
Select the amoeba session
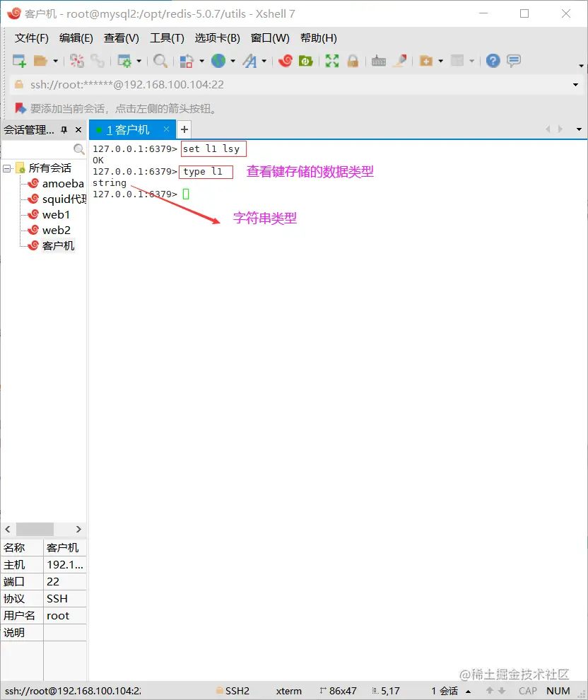63,183
